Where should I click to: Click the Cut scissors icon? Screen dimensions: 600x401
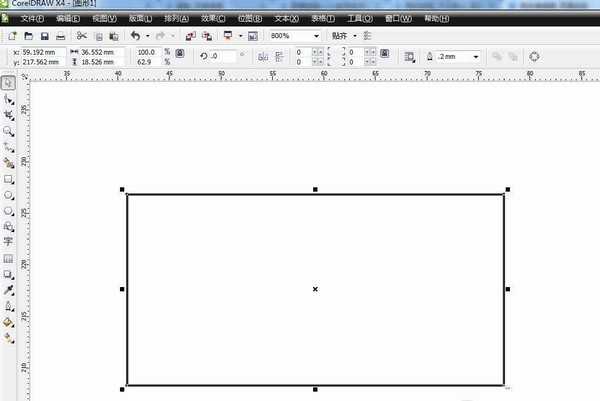click(x=81, y=36)
